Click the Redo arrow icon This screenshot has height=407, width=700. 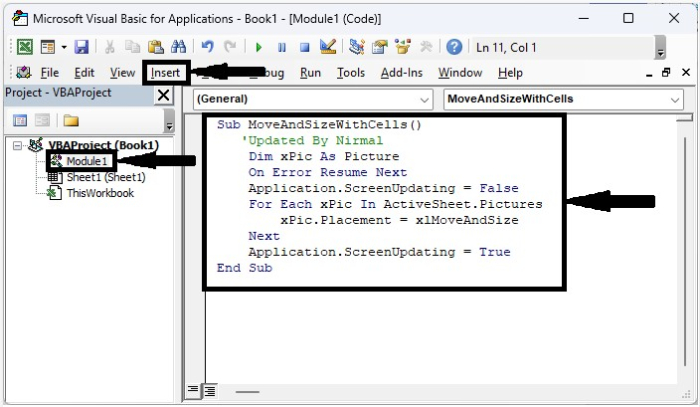[x=230, y=47]
